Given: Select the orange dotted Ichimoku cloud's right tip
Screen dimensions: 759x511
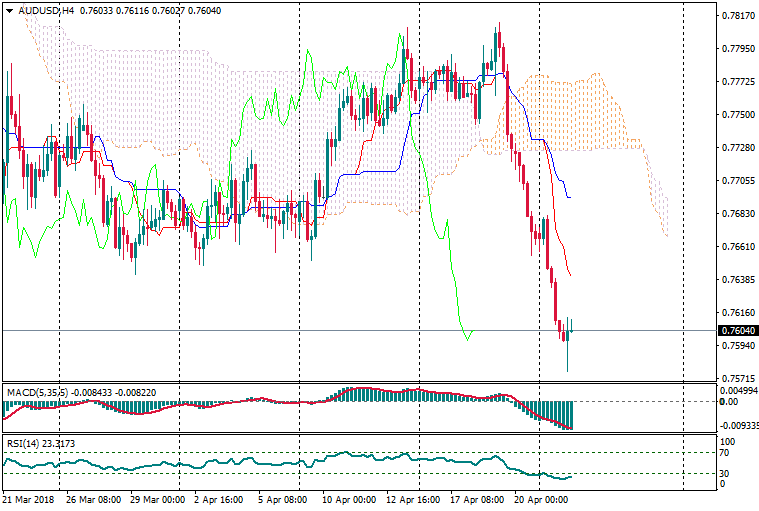Looking at the screenshot, I should tap(666, 236).
